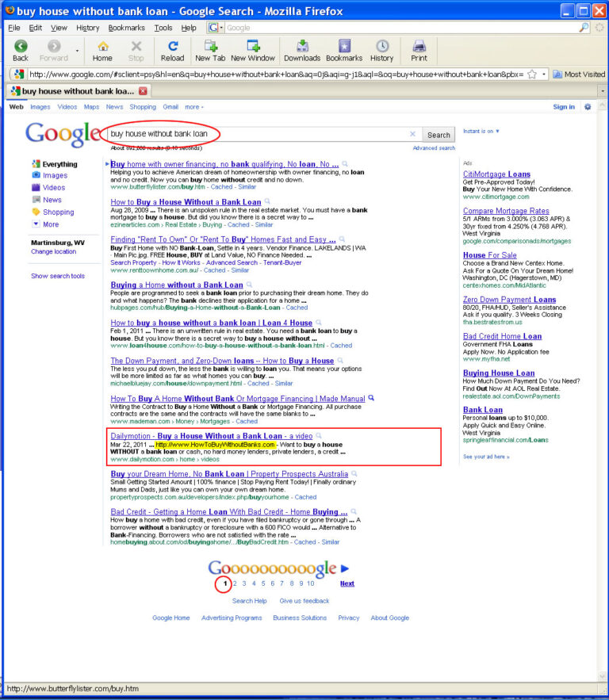
Task: Open the Bookmarks menu
Action: coord(126,28)
